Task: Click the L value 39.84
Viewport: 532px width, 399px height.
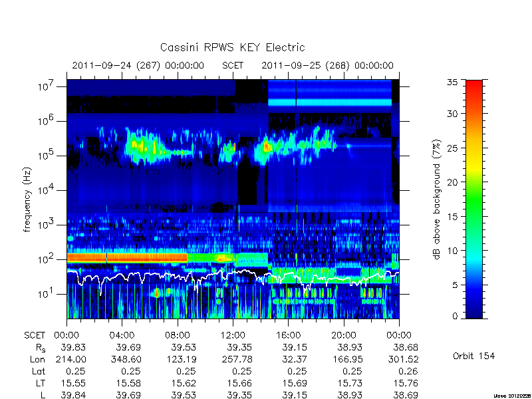Action: click(x=73, y=395)
